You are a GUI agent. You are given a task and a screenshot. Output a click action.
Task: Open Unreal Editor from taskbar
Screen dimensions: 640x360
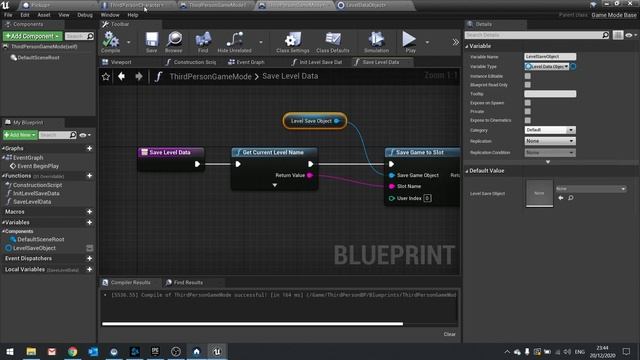[x=217, y=351]
